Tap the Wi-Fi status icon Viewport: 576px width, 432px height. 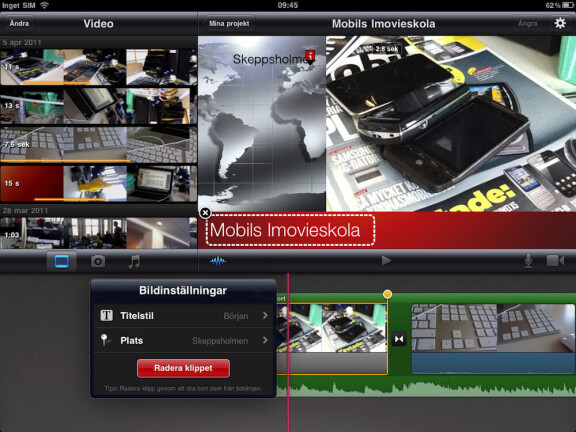click(44, 5)
